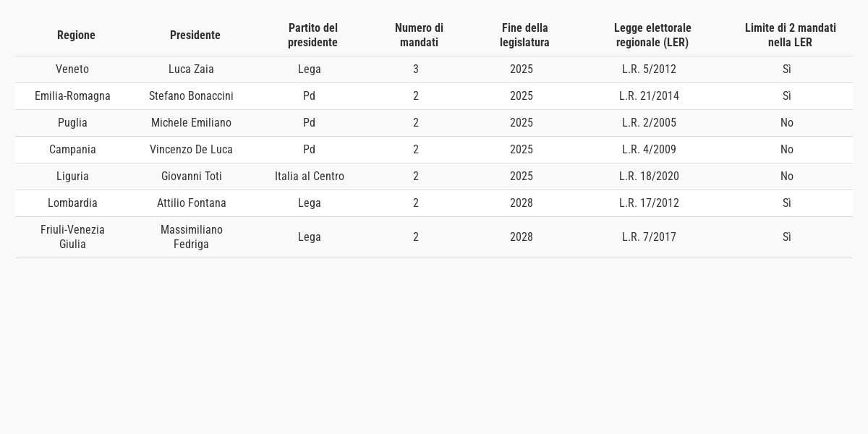The height and width of the screenshot is (434, 868).
Task: Select the Emilia-Romagna row label
Action: pyautogui.click(x=72, y=96)
